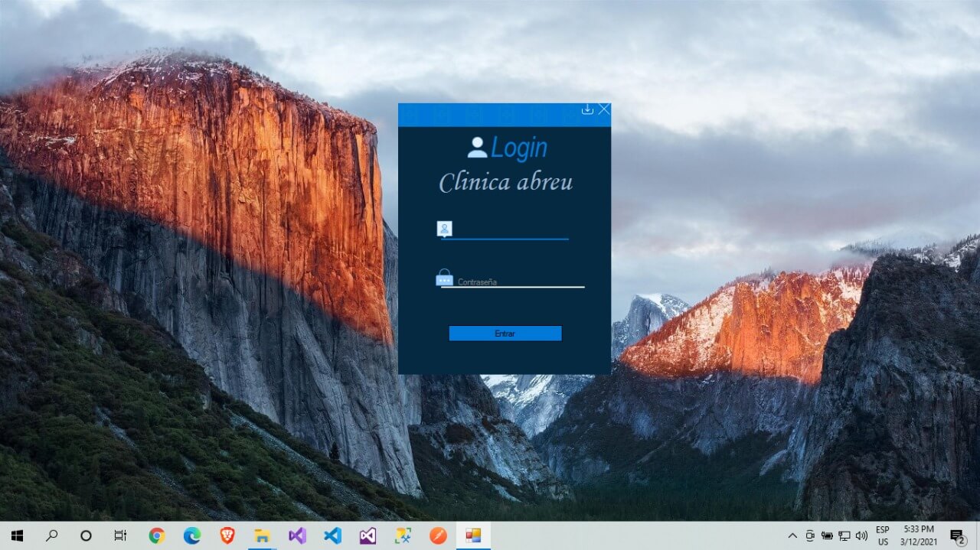Open Cortana circle in taskbar
Screen dimensions: 980x550
[86, 535]
